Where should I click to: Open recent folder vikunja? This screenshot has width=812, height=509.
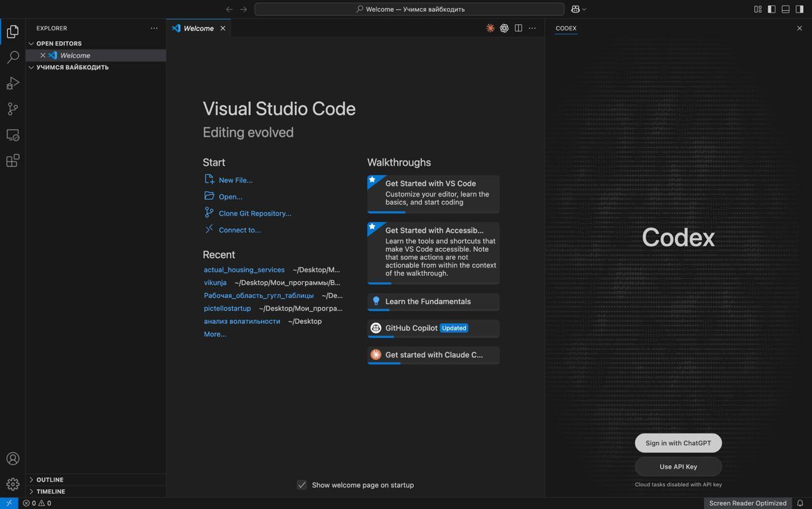tap(215, 282)
